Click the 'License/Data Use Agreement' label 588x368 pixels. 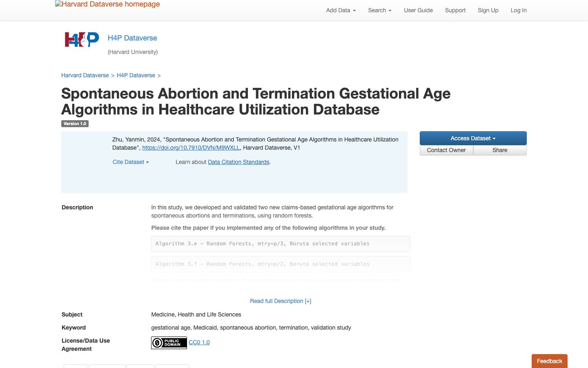86,345
